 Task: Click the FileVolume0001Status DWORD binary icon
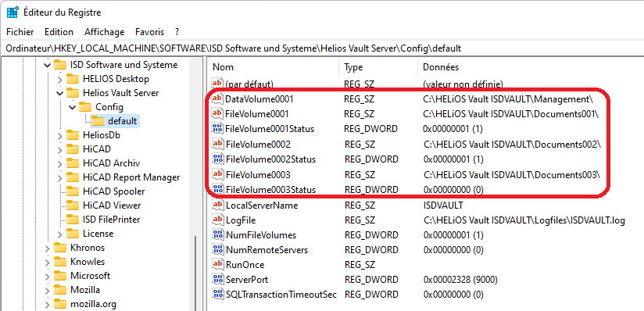pos(216,129)
